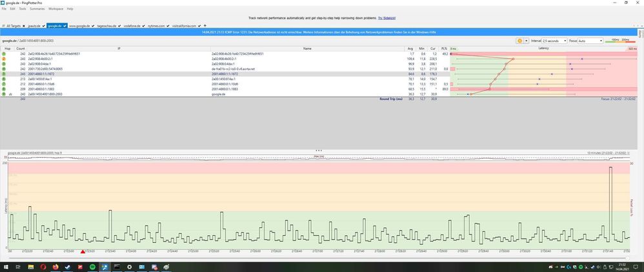Open the Interval dropdown showing 2,5 seconds

[x=554, y=41]
